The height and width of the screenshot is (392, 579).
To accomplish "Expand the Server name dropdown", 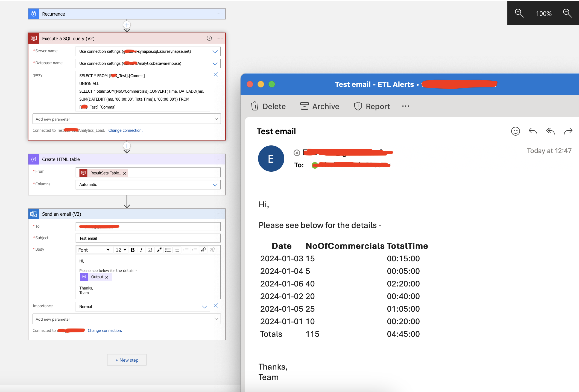I will pyautogui.click(x=215, y=52).
